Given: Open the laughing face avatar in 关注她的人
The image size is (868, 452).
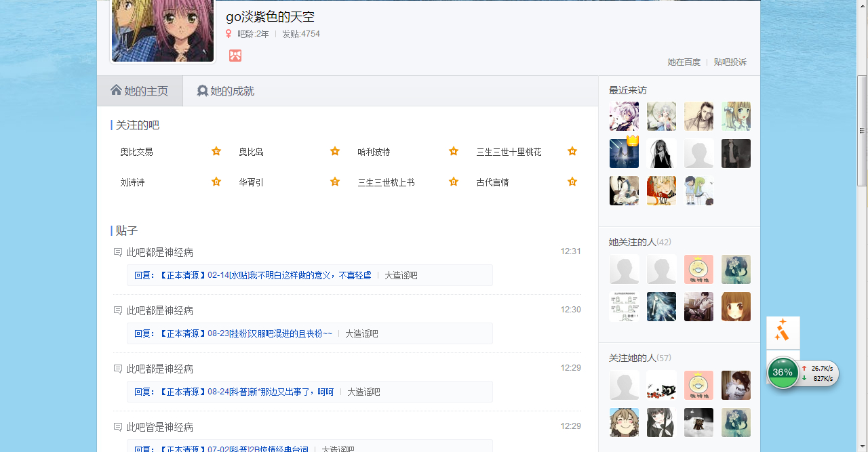Looking at the screenshot, I should 624,422.
